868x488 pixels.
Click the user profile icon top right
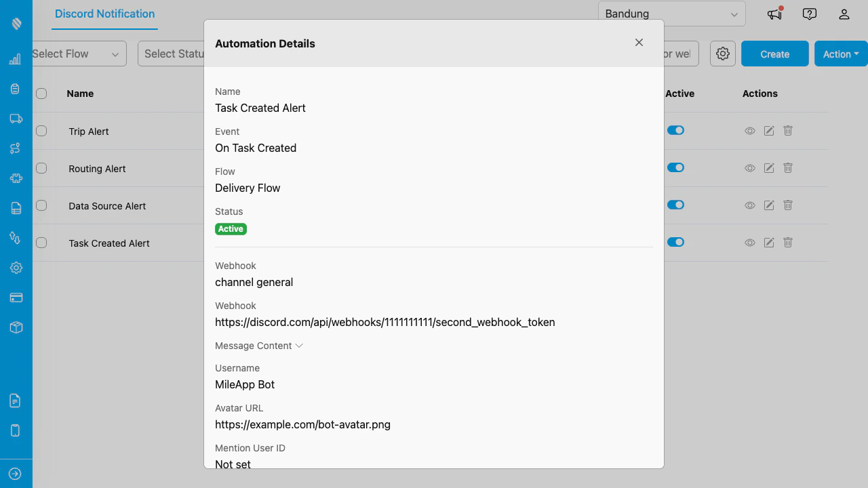(844, 14)
